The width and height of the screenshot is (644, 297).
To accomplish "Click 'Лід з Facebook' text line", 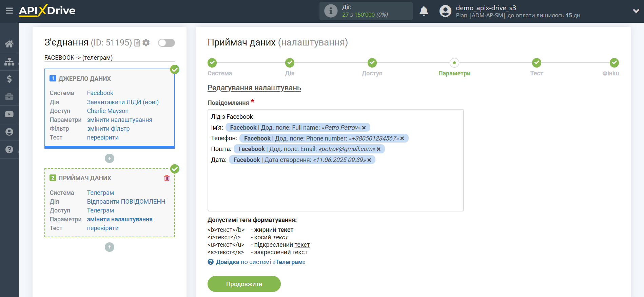I will [x=232, y=117].
